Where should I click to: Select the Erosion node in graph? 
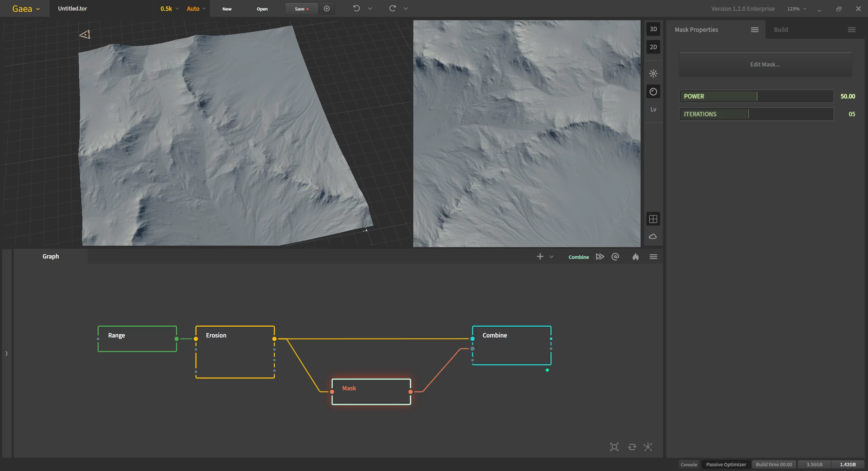235,352
